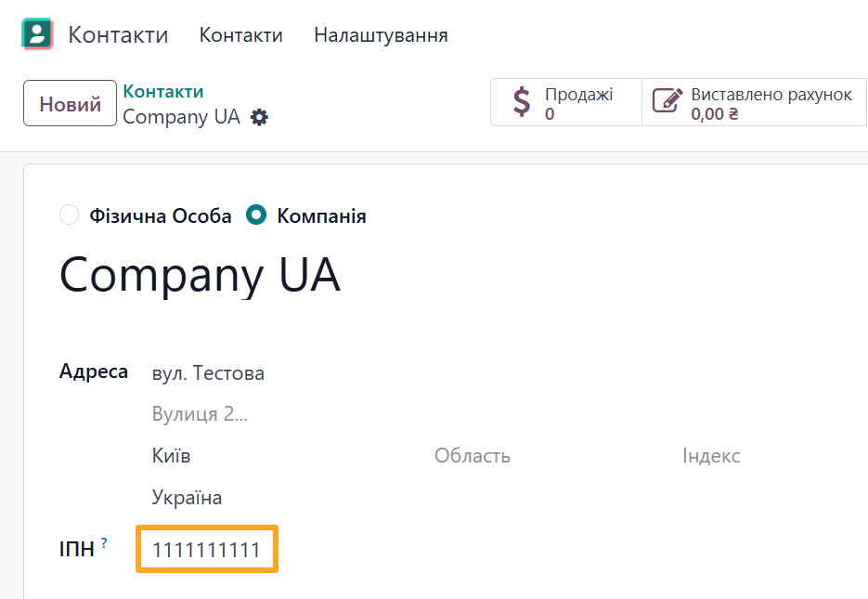Click the question mark next to ІПН
Image resolution: width=868 pixels, height=599 pixels.
(x=105, y=541)
